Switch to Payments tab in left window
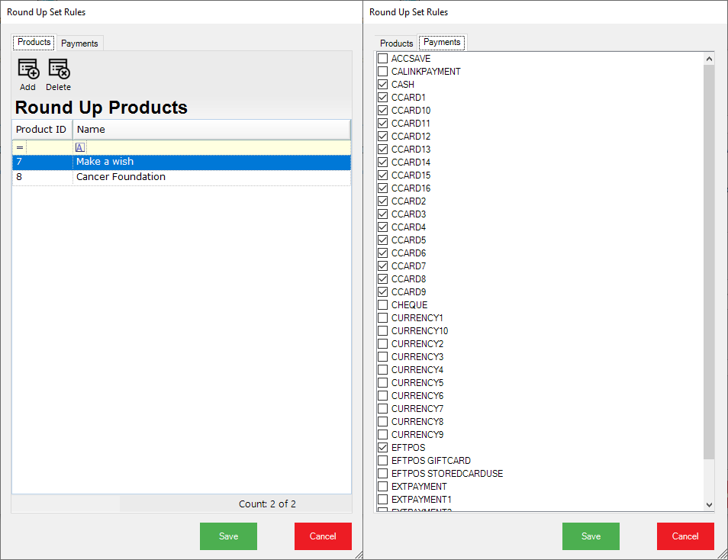The height and width of the screenshot is (560, 728). 79,43
